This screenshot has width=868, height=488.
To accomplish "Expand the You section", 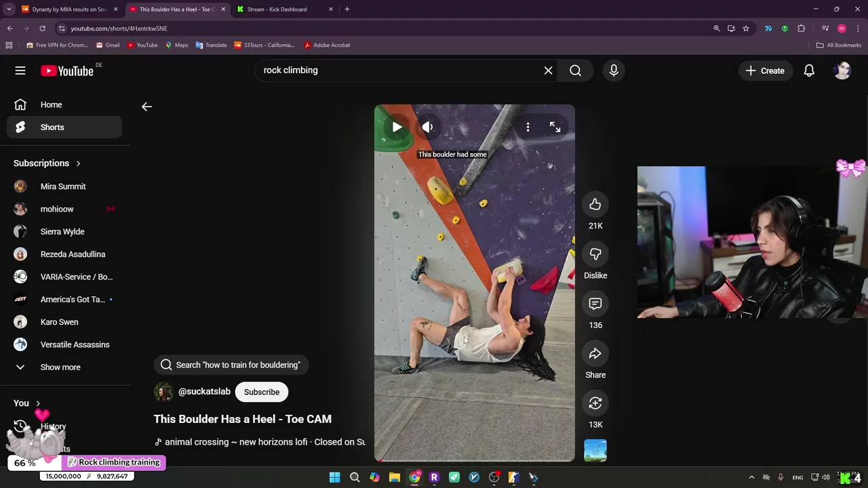I will click(27, 403).
